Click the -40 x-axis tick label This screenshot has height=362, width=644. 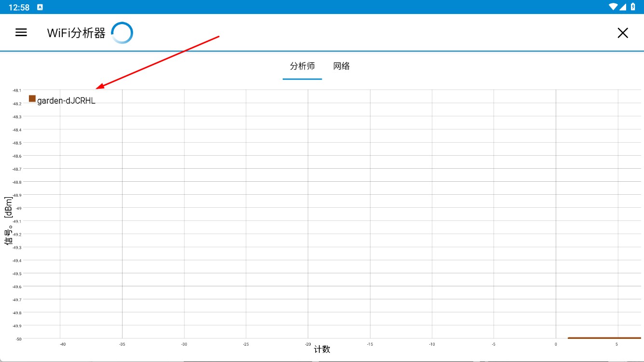62,344
